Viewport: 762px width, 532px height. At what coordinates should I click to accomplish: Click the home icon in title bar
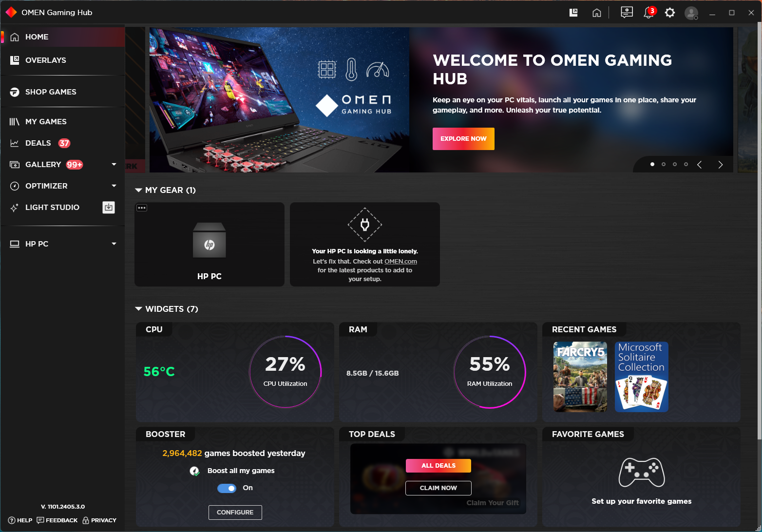tap(596, 13)
